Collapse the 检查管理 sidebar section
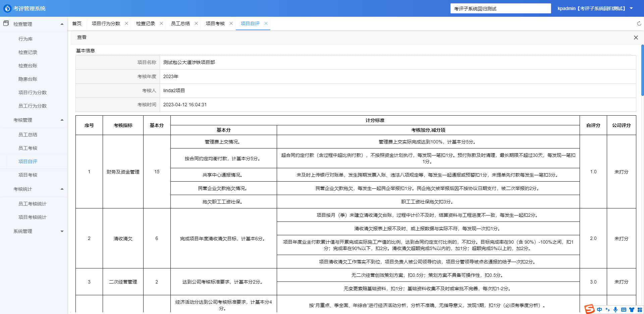Image resolution: width=644 pixels, height=314 pixels. pos(62,24)
